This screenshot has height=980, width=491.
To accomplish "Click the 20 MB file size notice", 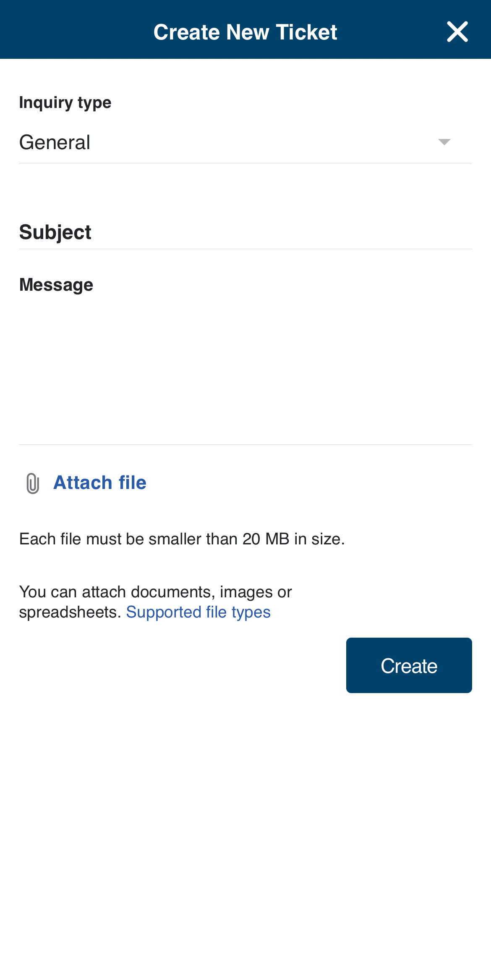I will pos(182,539).
